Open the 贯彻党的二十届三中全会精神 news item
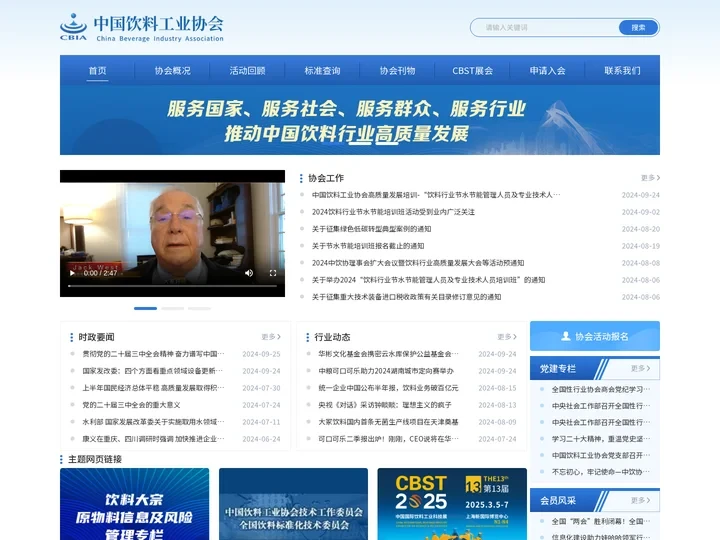Viewport: 720px width, 540px height. click(153, 354)
